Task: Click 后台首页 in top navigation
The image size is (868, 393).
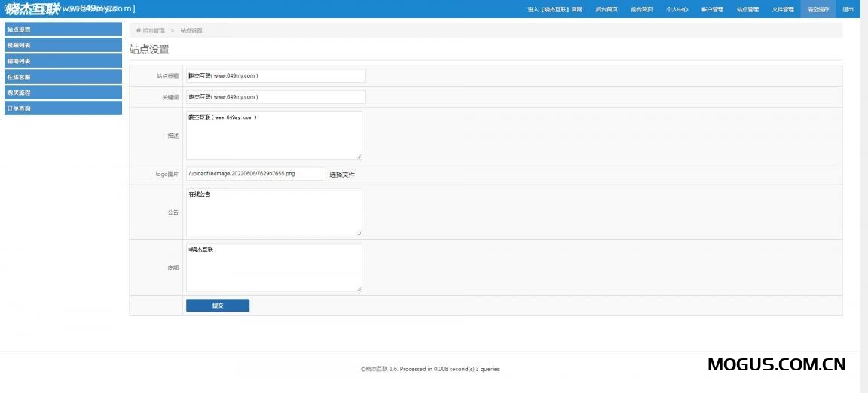Action: point(606,9)
